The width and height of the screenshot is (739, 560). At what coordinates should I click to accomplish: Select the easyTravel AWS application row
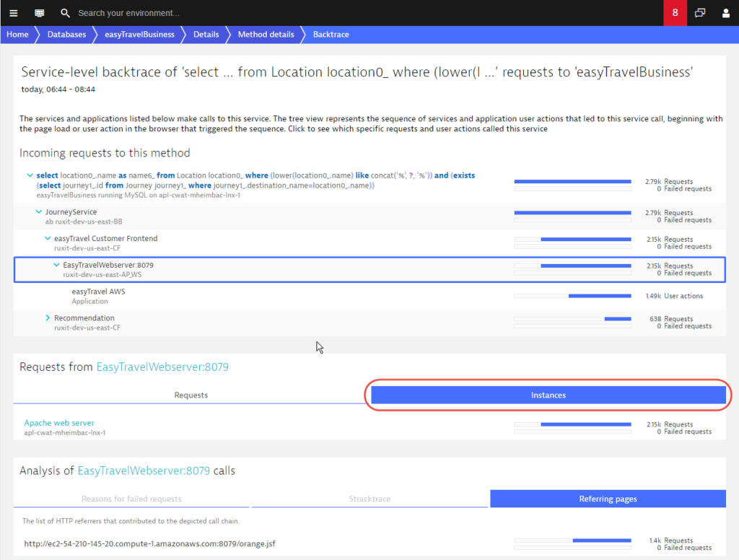[369, 296]
